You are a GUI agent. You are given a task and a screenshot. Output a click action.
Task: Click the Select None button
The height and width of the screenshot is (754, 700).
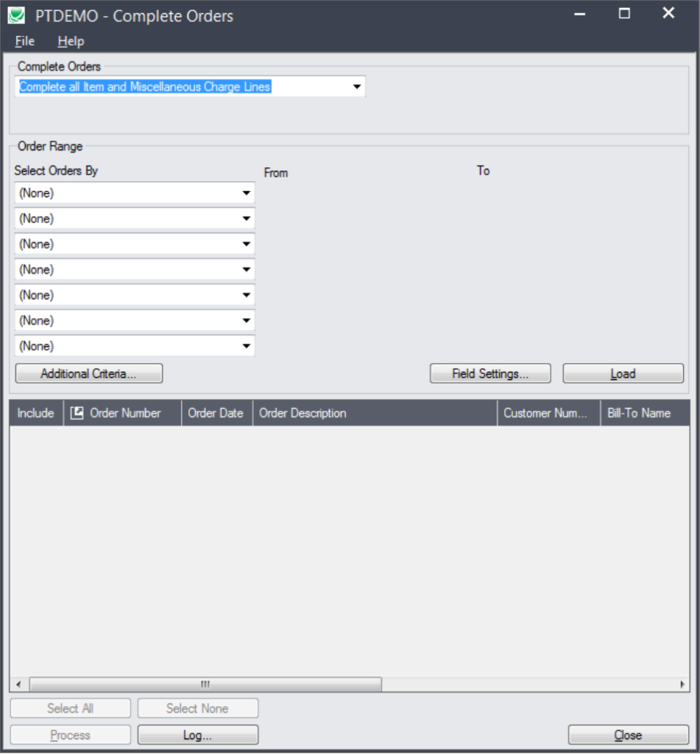197,708
